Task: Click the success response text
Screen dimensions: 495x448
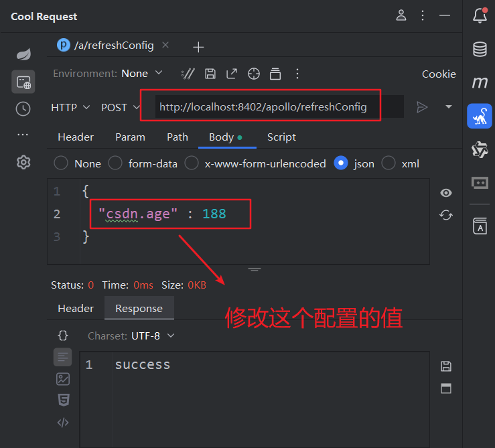Action: tap(143, 365)
